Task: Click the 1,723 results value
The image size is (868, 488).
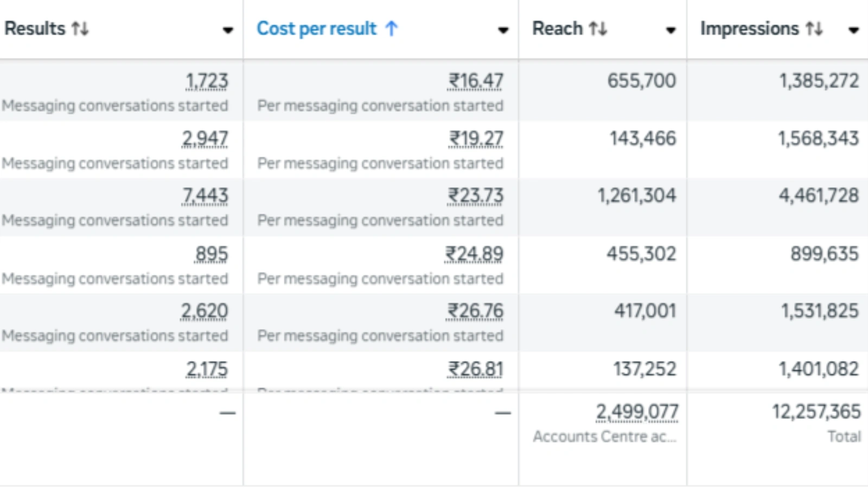Action: [207, 81]
